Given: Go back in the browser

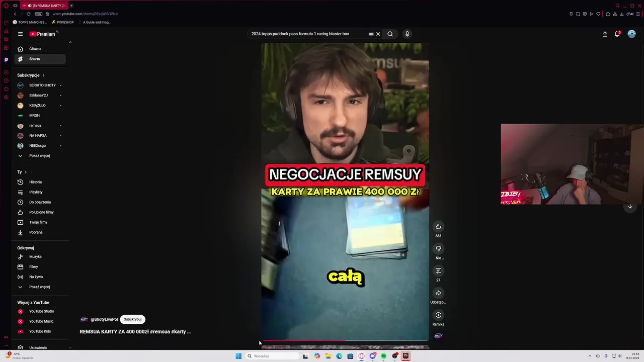Looking at the screenshot, I should click(x=15, y=14).
